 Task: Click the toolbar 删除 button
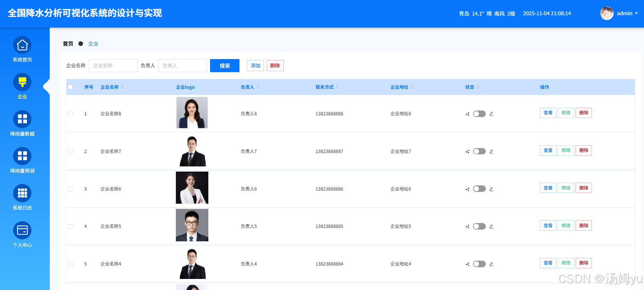click(275, 66)
